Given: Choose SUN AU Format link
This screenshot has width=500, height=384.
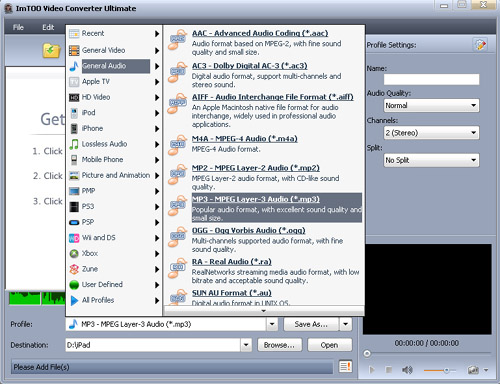Looking at the screenshot, I should tap(232, 293).
